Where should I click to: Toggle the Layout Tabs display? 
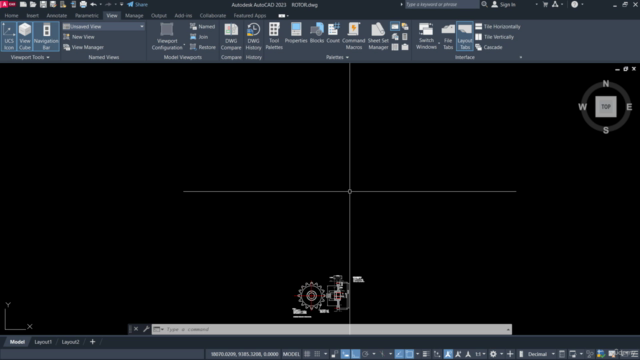click(464, 36)
